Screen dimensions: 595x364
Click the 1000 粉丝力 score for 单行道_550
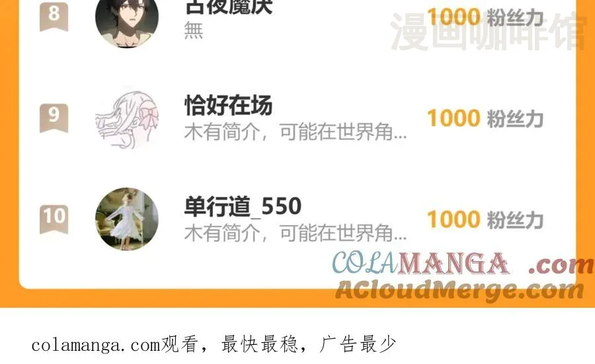pos(485,219)
